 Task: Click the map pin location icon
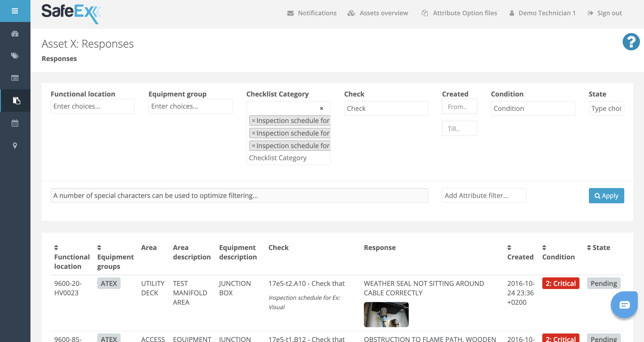pos(15,145)
